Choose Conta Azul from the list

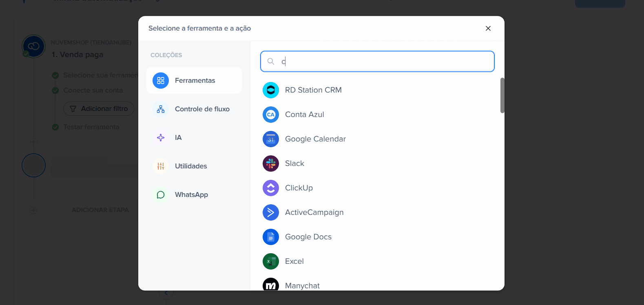(x=377, y=115)
